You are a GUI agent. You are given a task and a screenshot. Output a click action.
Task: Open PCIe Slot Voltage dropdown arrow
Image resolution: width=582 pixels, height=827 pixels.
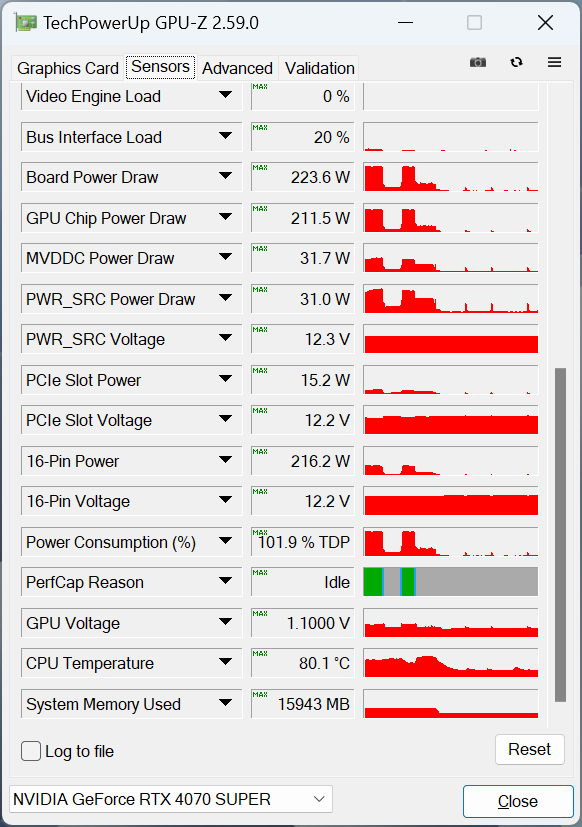[225, 419]
